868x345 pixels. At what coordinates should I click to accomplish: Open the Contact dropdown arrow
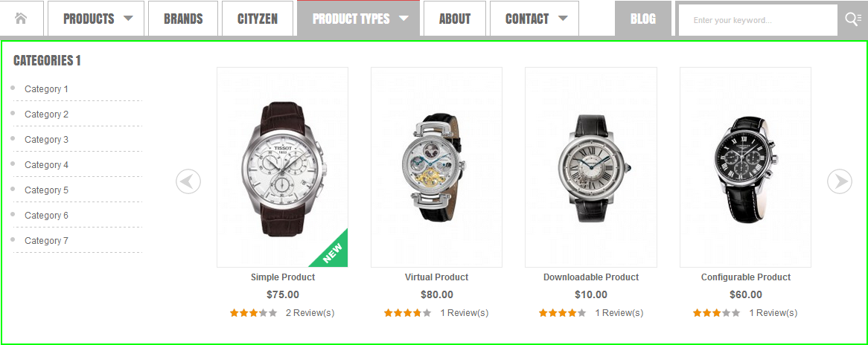coord(563,19)
